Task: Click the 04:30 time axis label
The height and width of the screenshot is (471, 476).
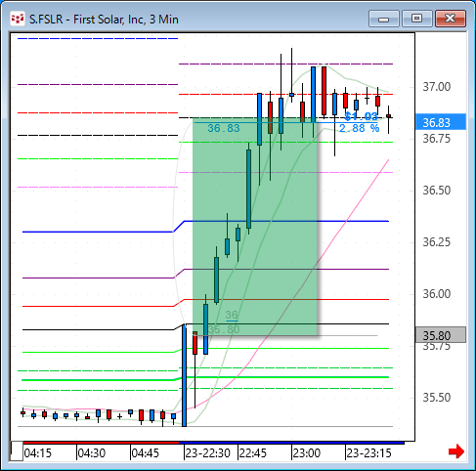Action: (x=92, y=453)
